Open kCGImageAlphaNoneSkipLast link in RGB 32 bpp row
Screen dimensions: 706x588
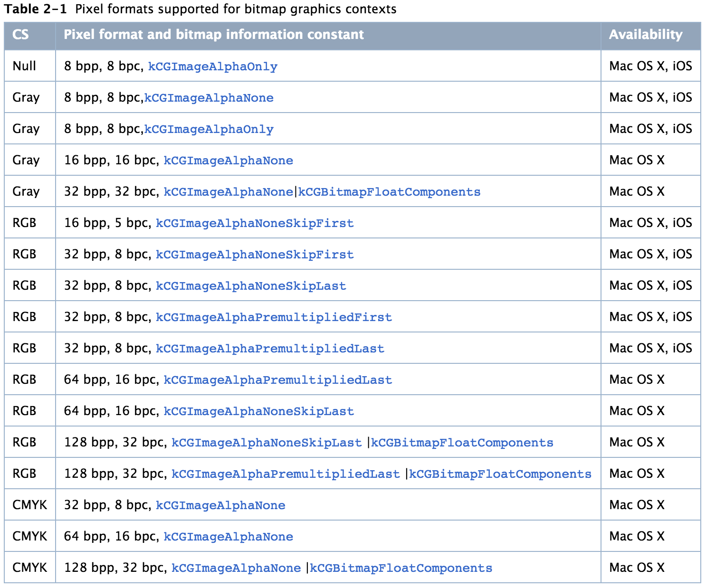(x=251, y=286)
